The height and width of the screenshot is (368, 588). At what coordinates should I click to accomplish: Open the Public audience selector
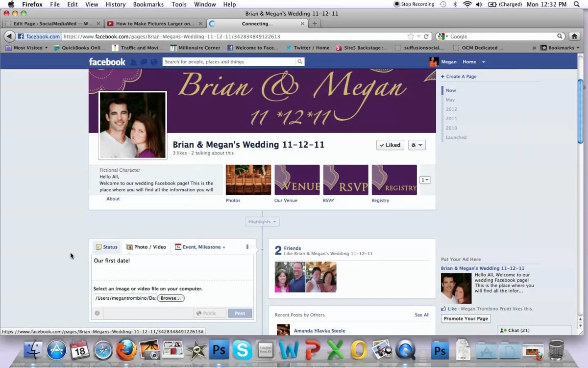[x=210, y=313]
